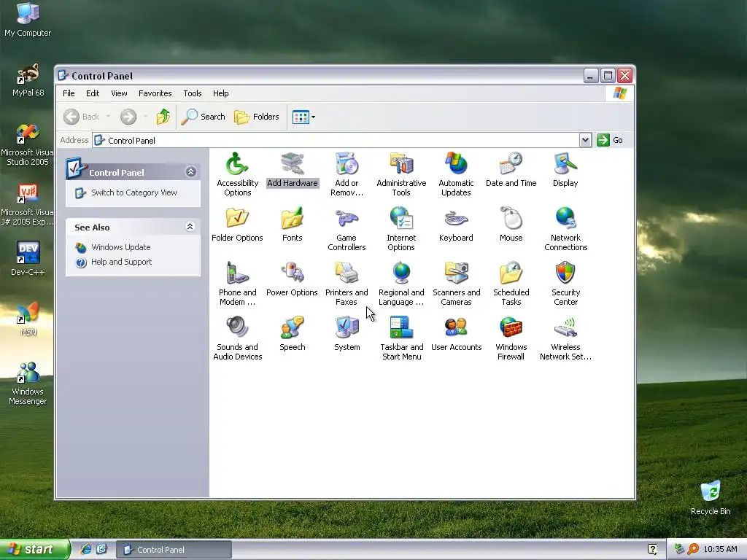This screenshot has width=747, height=560.
Task: Open Windows Update link
Action: point(120,247)
